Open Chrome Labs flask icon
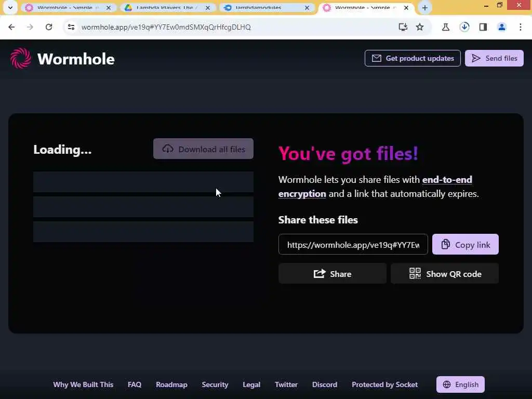 pyautogui.click(x=445, y=27)
